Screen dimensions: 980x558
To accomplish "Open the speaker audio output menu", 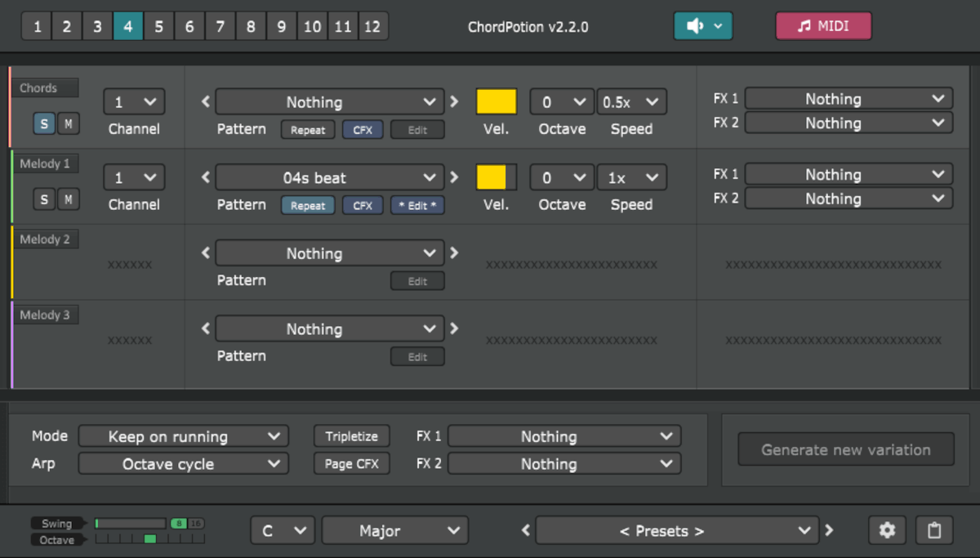I will [x=703, y=26].
